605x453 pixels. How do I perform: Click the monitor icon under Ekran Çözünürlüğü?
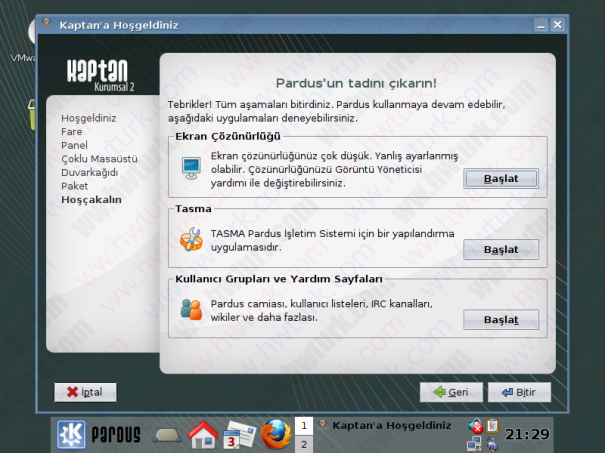(x=191, y=169)
